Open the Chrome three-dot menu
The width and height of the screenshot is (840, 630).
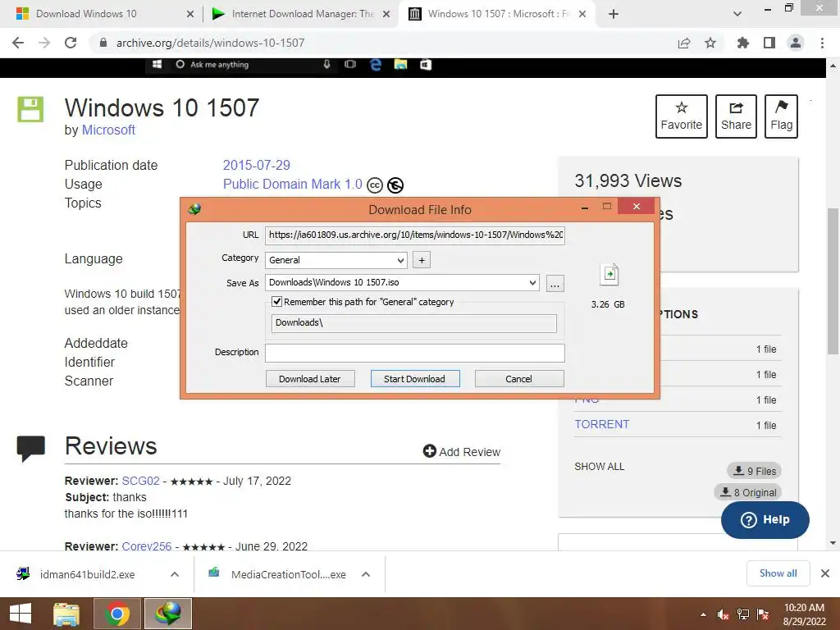[x=822, y=43]
